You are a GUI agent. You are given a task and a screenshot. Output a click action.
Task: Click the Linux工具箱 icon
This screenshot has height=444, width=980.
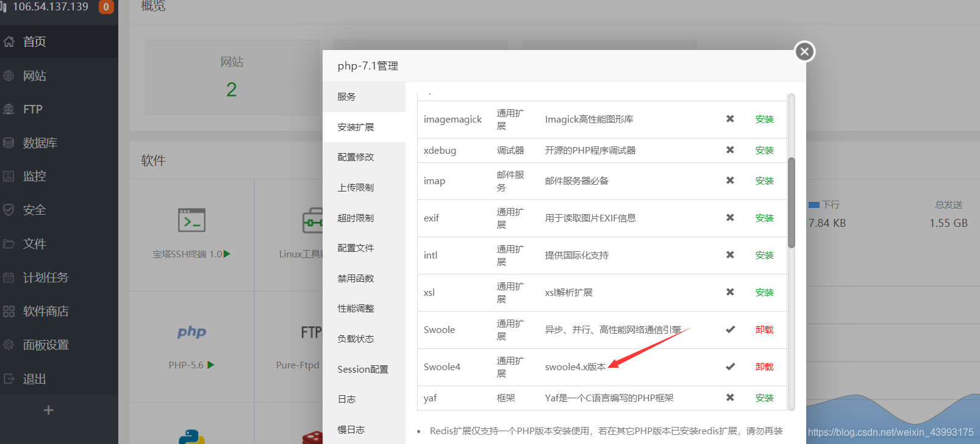pos(312,221)
